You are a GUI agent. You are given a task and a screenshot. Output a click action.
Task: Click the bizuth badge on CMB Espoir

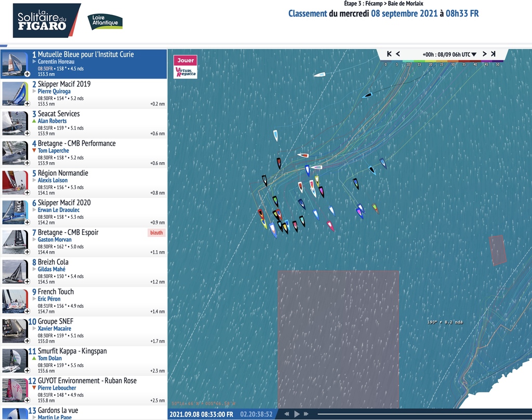tap(156, 232)
